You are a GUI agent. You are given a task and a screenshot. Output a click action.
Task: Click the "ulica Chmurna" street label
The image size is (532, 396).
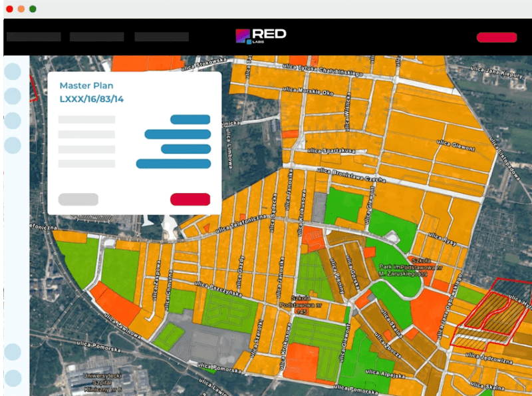(168, 291)
